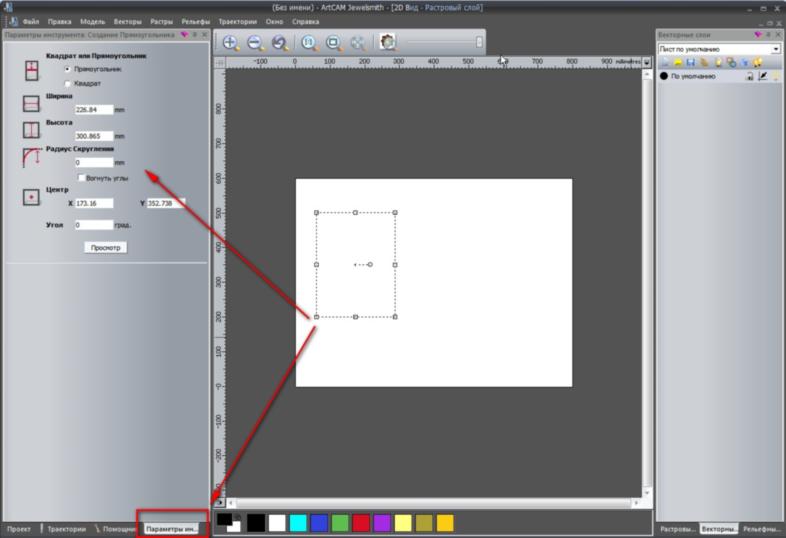
Task: Switch to the Параметры инструмента tab
Action: pyautogui.click(x=171, y=529)
